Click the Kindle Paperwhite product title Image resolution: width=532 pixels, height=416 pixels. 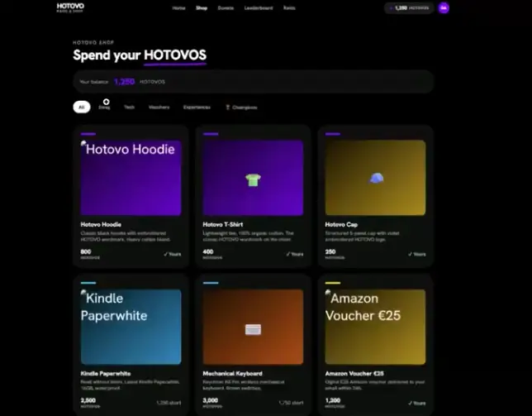tap(106, 374)
